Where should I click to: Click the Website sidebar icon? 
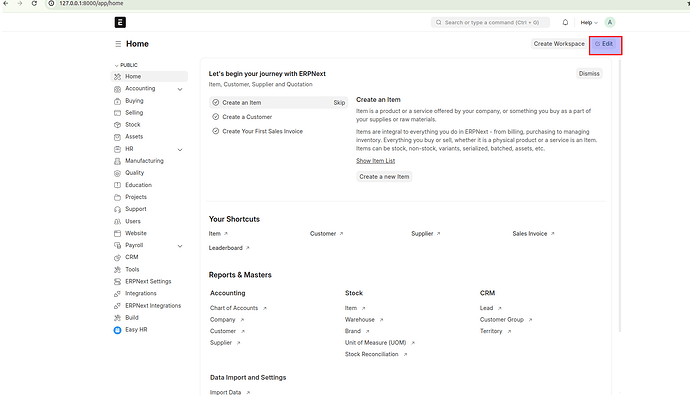tap(117, 234)
